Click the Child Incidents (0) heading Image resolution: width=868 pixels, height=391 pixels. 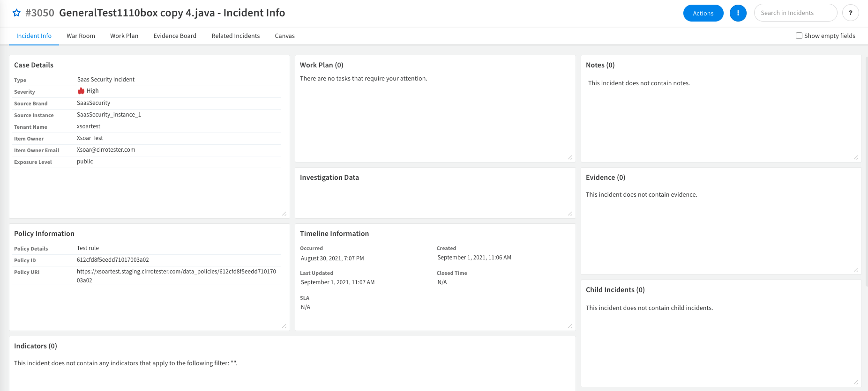coord(615,290)
